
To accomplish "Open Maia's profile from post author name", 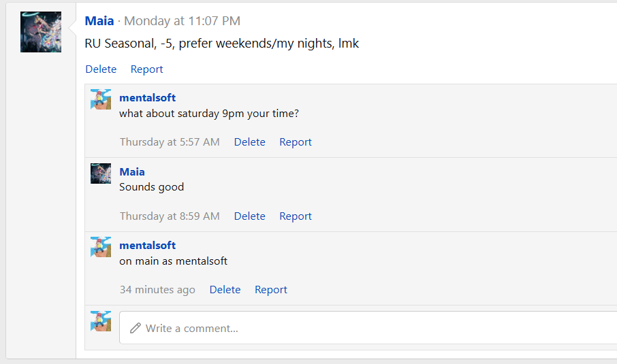I will [x=99, y=21].
